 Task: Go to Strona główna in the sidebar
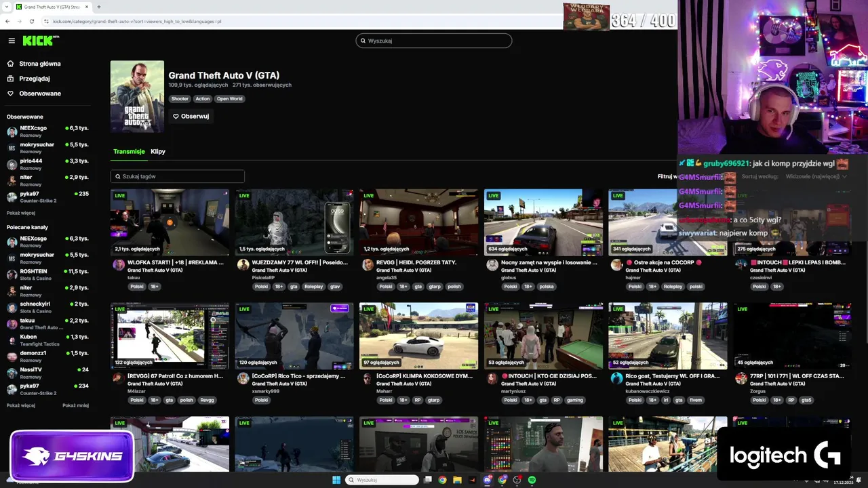click(x=40, y=64)
